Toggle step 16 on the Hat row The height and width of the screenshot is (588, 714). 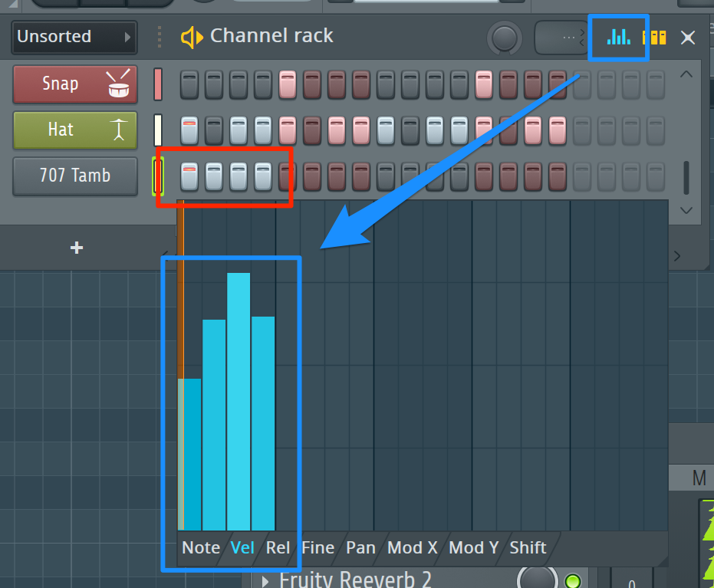(x=558, y=130)
